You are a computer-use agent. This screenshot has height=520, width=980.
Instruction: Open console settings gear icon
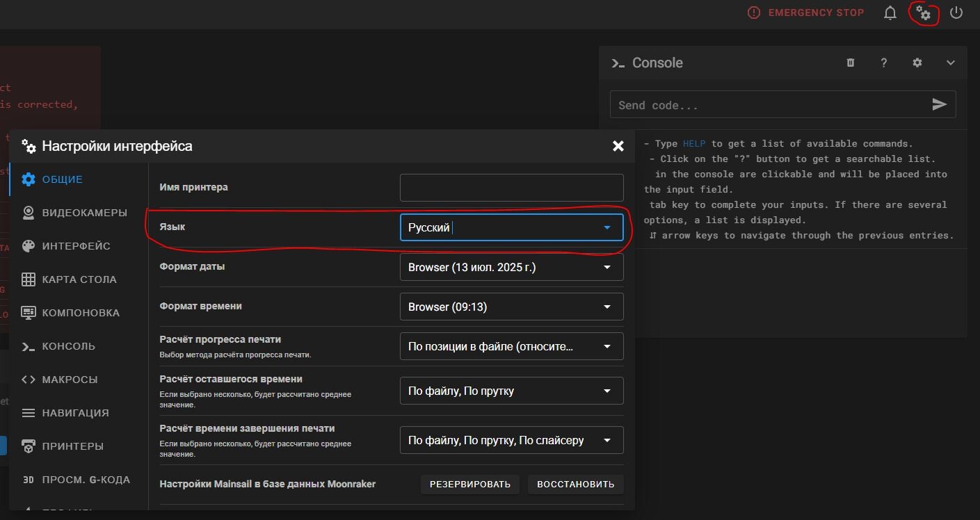pyautogui.click(x=917, y=63)
